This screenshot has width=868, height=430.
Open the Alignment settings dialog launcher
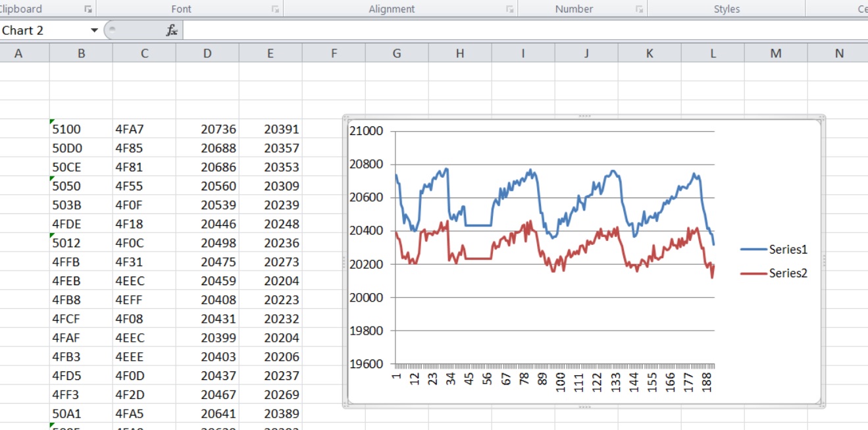point(509,9)
